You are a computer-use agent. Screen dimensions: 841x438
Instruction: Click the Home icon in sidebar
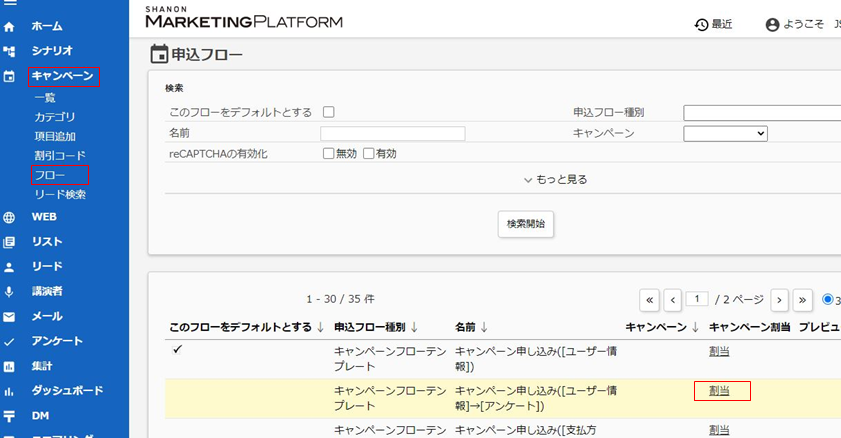point(10,26)
